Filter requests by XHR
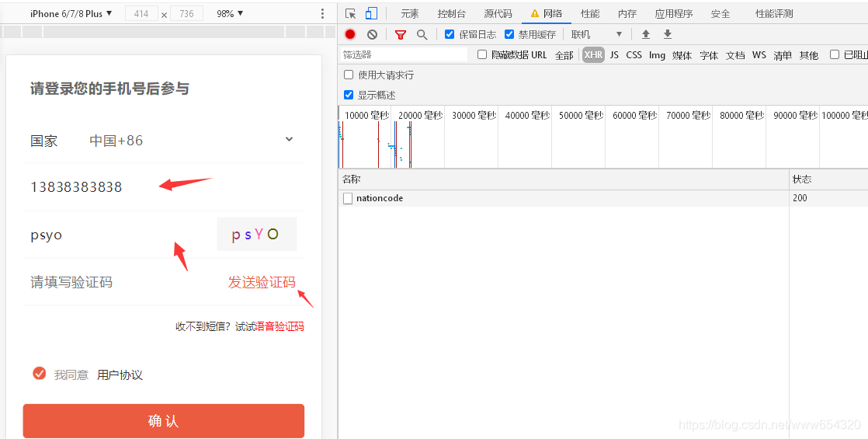 (593, 55)
